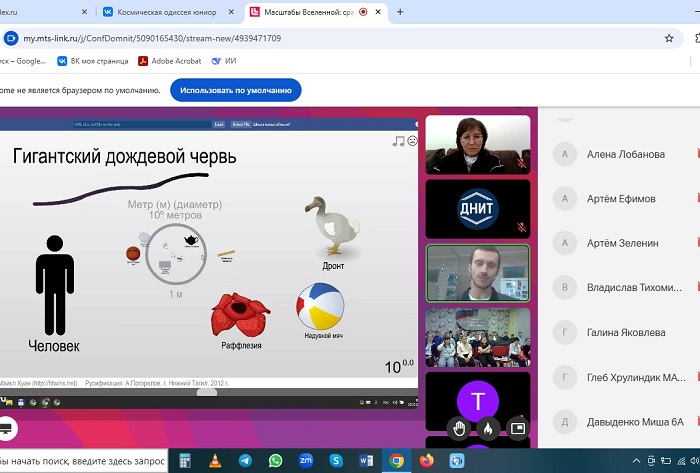
Task: Bookmark this page with star icon
Action: pos(669,38)
